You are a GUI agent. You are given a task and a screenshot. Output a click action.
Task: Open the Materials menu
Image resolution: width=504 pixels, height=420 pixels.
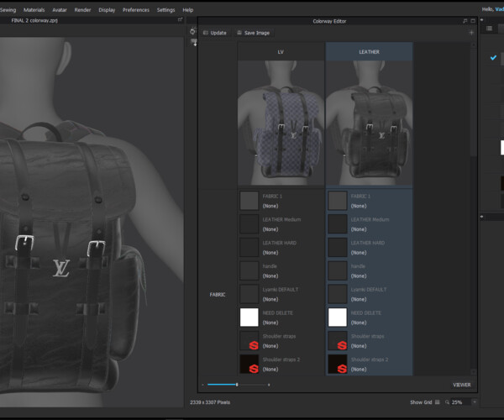tap(34, 10)
